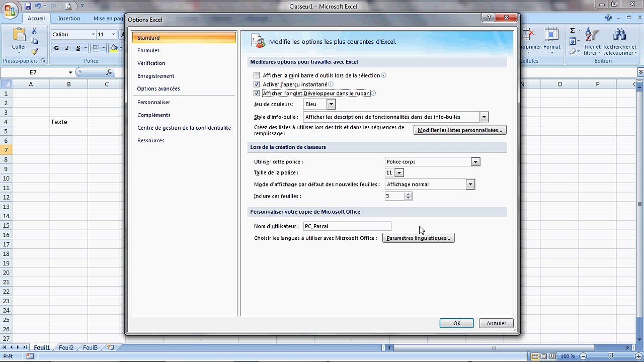Open the Utiliser cette police dropdown
644x362 pixels.
point(475,162)
